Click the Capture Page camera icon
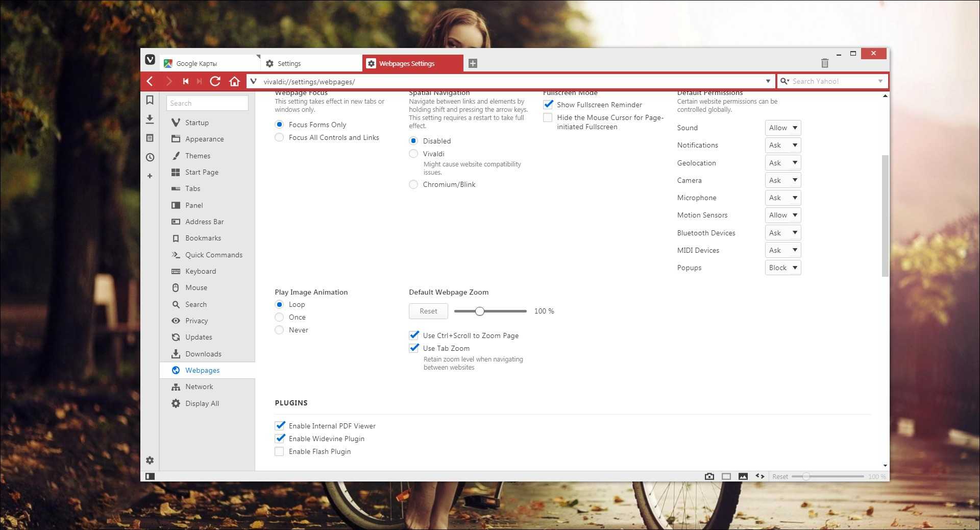The image size is (980, 530). 709,476
